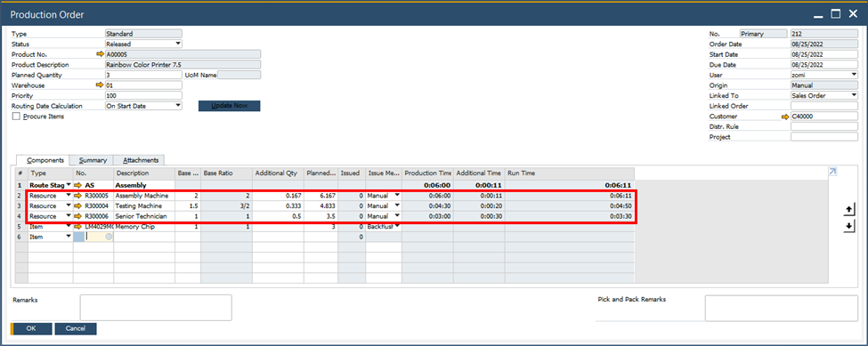
Task: Open link arrow for resource R300004
Action: click(78, 205)
